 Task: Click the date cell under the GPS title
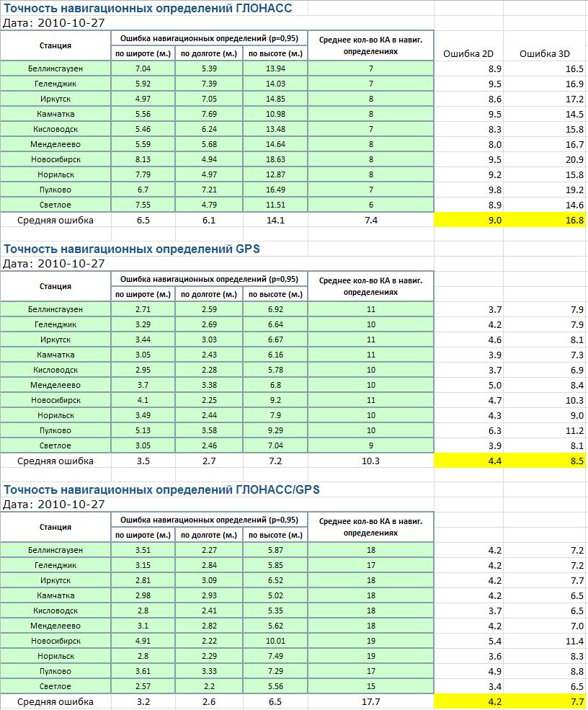click(54, 264)
